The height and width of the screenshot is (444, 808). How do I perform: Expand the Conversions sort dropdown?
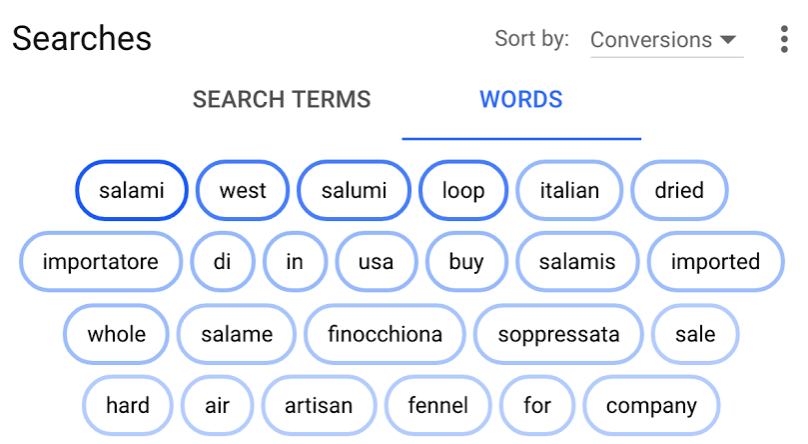pos(667,40)
